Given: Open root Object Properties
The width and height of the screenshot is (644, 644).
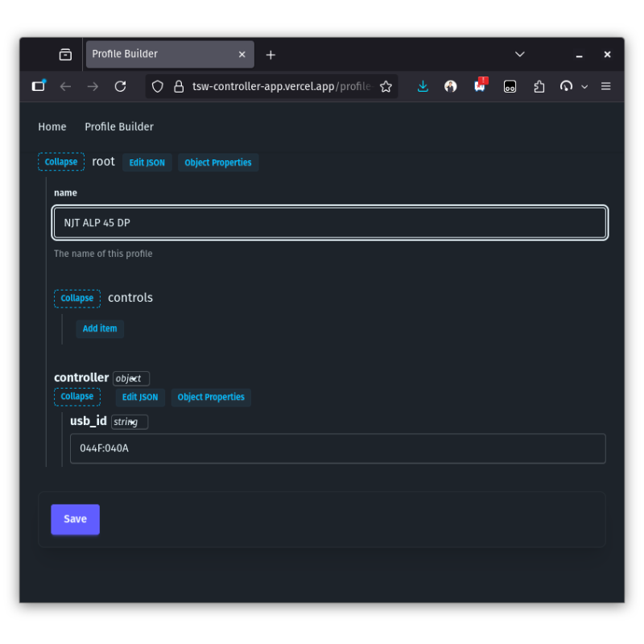Looking at the screenshot, I should [218, 163].
